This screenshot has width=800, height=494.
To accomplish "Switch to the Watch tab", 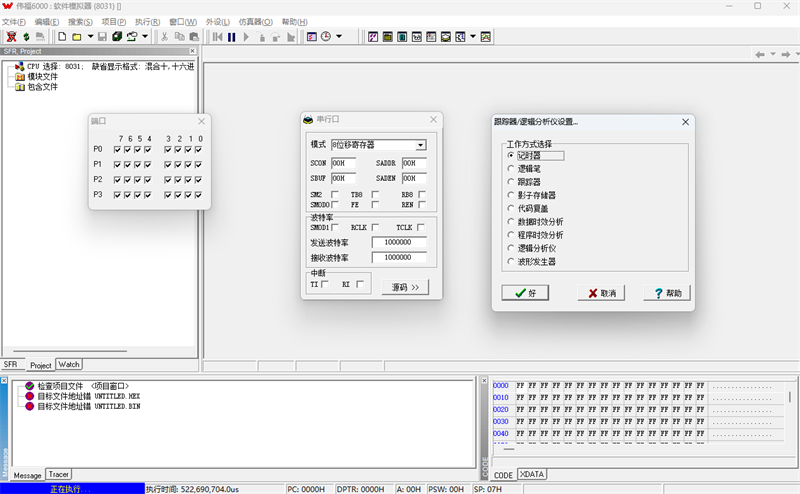I will point(69,364).
